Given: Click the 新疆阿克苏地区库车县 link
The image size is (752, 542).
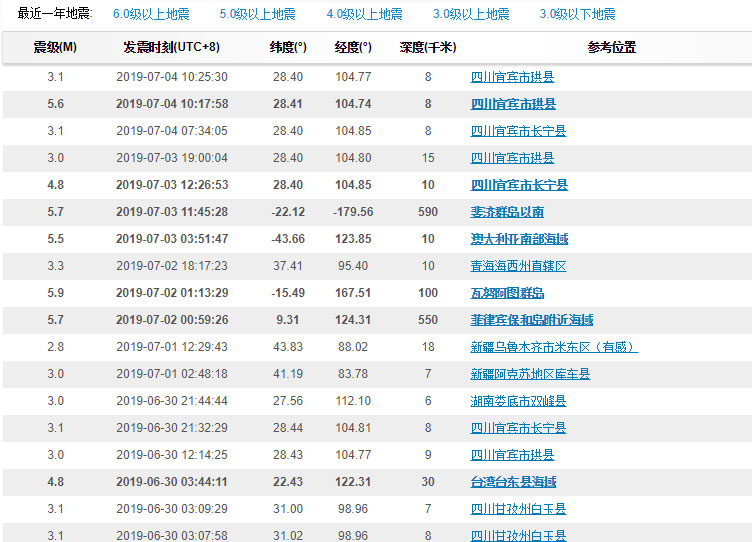Looking at the screenshot, I should point(530,374).
